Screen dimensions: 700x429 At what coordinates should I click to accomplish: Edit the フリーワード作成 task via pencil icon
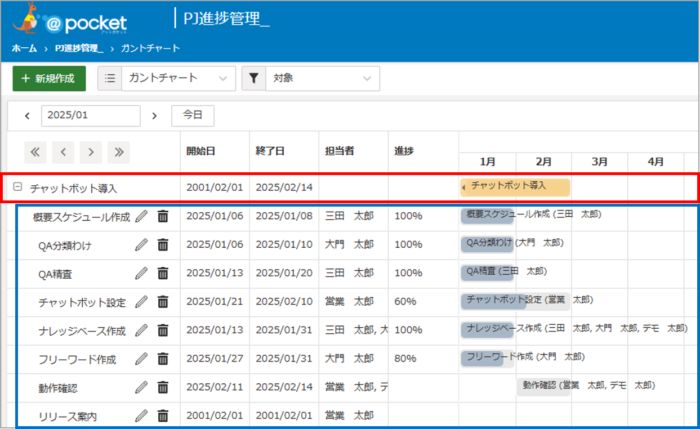tap(142, 359)
